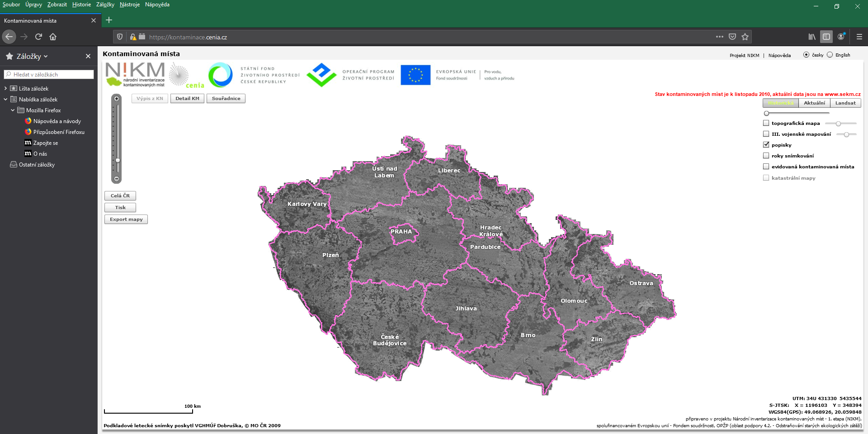The height and width of the screenshot is (434, 868).
Task: Click the III. vojenské mapování opacity slider
Action: [846, 134]
